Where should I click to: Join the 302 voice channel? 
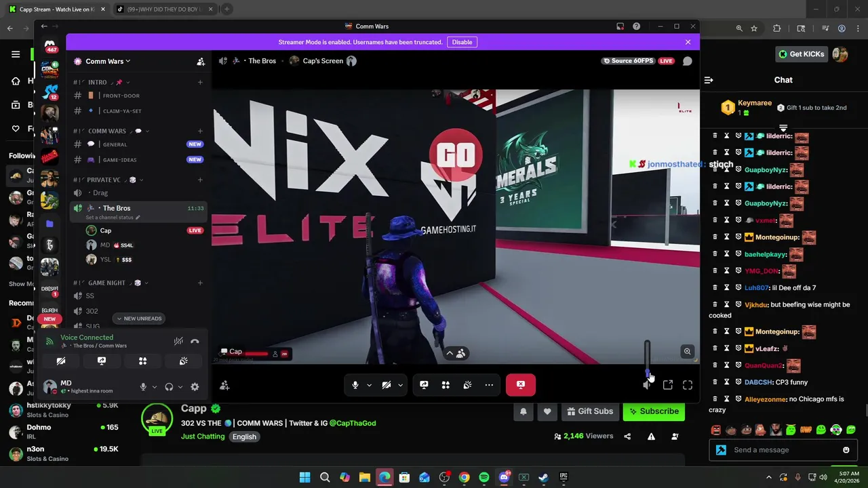coord(138,311)
